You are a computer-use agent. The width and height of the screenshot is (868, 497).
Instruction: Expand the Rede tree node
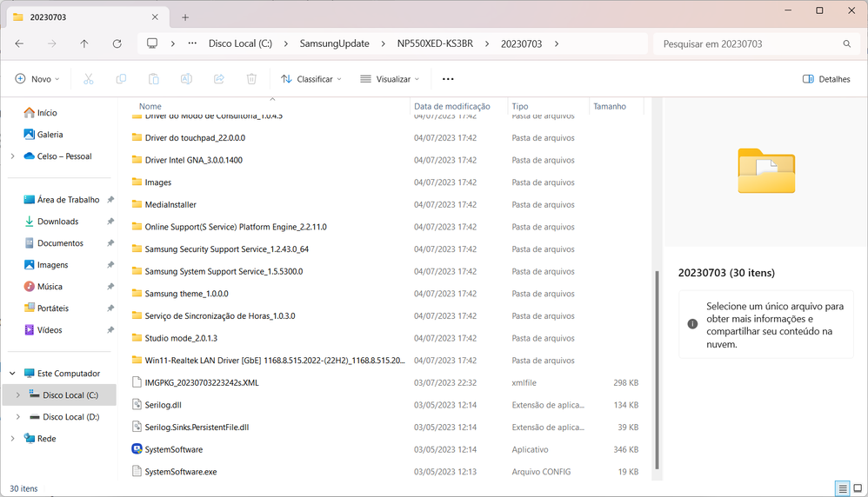click(13, 439)
